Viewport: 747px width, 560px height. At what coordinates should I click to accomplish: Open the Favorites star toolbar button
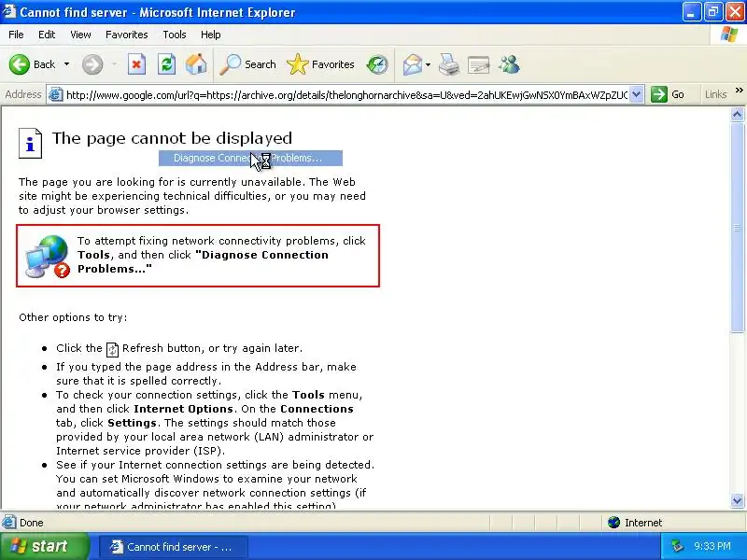coord(320,64)
